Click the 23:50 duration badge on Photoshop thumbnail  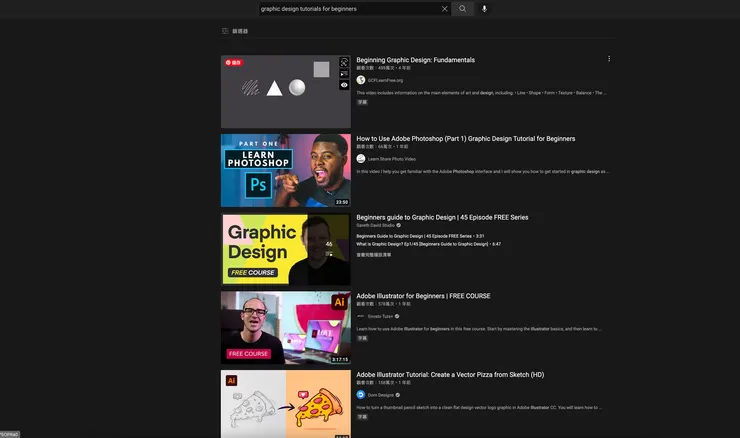pos(342,202)
